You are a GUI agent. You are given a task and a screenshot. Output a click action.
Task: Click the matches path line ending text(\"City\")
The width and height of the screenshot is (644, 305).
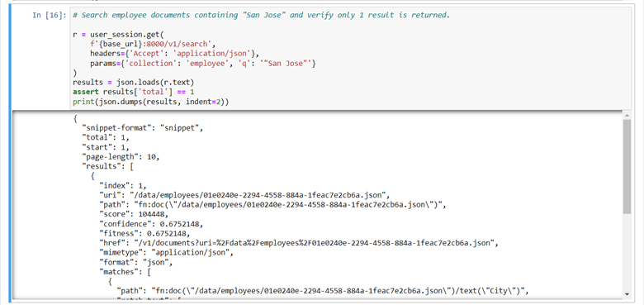coord(322,291)
